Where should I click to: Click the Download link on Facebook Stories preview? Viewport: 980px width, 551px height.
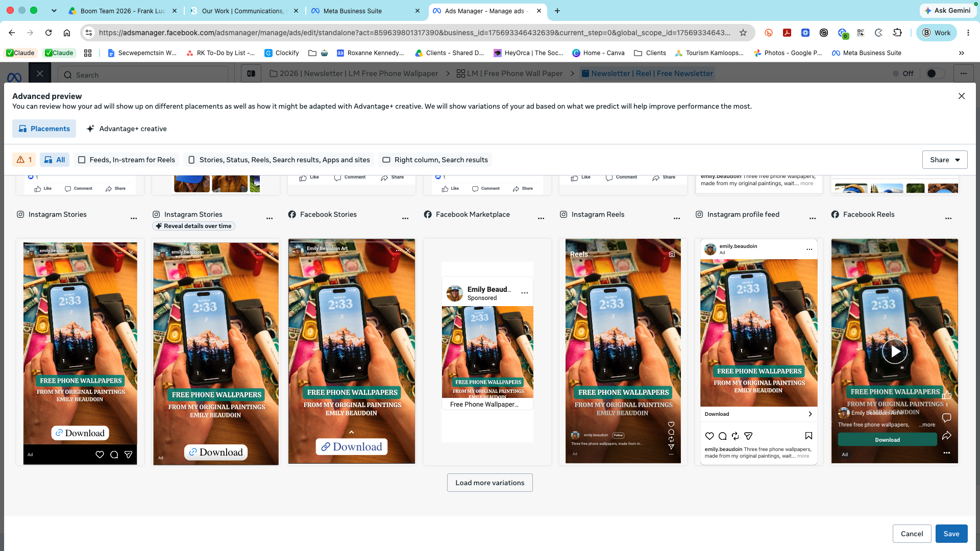(352, 447)
